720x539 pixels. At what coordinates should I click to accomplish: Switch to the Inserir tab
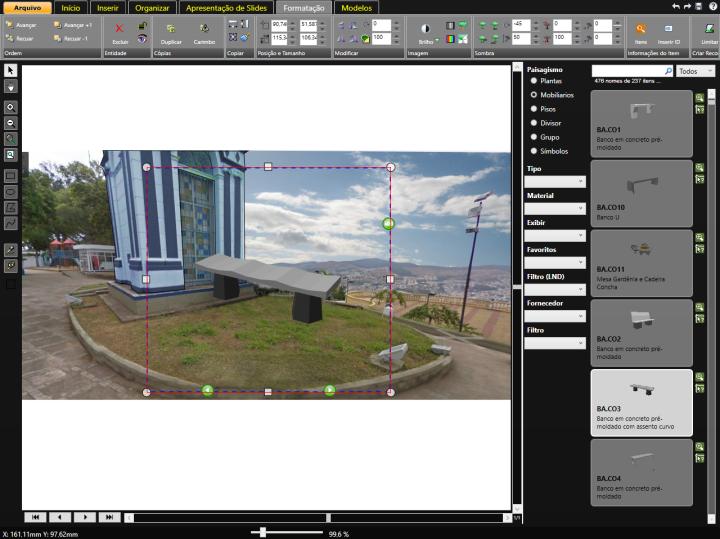pos(107,8)
